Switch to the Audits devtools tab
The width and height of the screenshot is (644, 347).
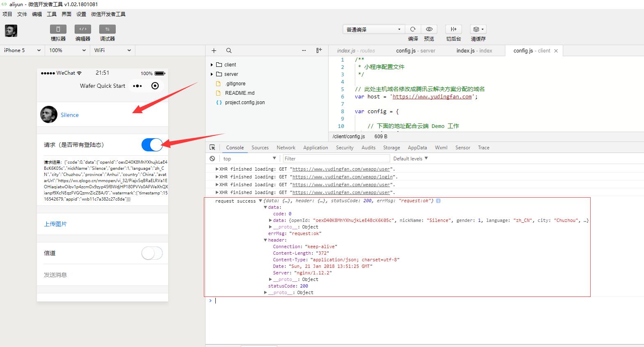pos(368,147)
